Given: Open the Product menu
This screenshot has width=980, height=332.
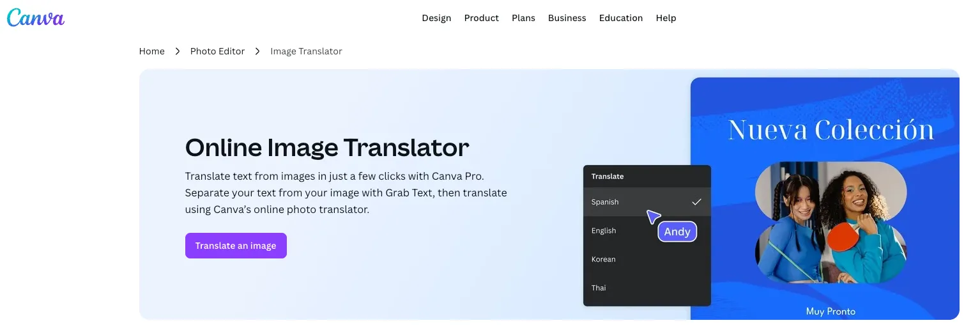Looking at the screenshot, I should [x=481, y=18].
